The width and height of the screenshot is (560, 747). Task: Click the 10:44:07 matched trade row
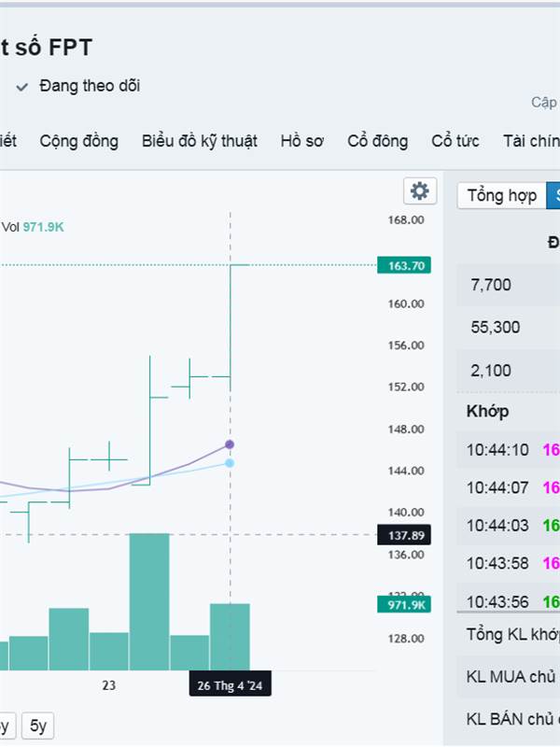pyautogui.click(x=509, y=487)
